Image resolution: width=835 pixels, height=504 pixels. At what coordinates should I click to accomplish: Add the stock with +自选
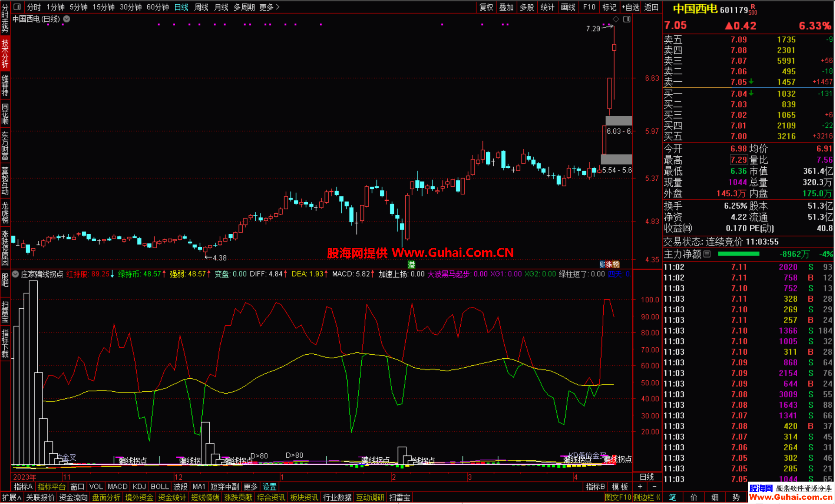coord(630,7)
